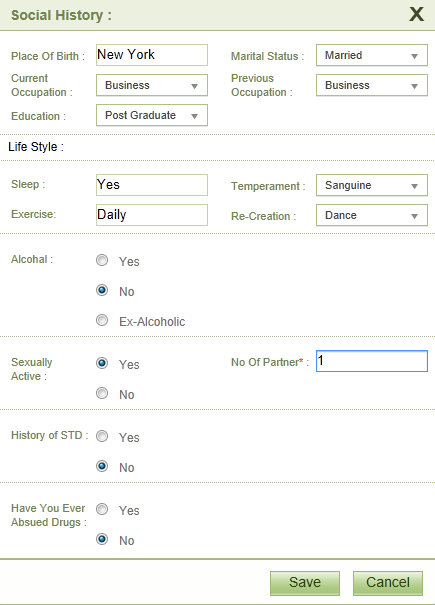Click the Sleep input field

tap(152, 185)
